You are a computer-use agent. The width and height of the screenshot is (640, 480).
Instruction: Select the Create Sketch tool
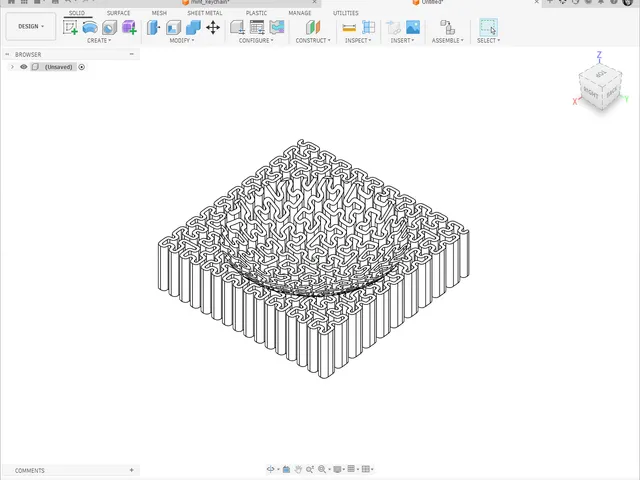pyautogui.click(x=70, y=28)
